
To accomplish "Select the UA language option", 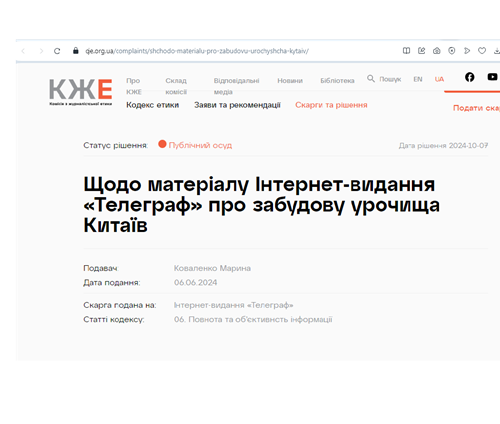I will click(439, 79).
